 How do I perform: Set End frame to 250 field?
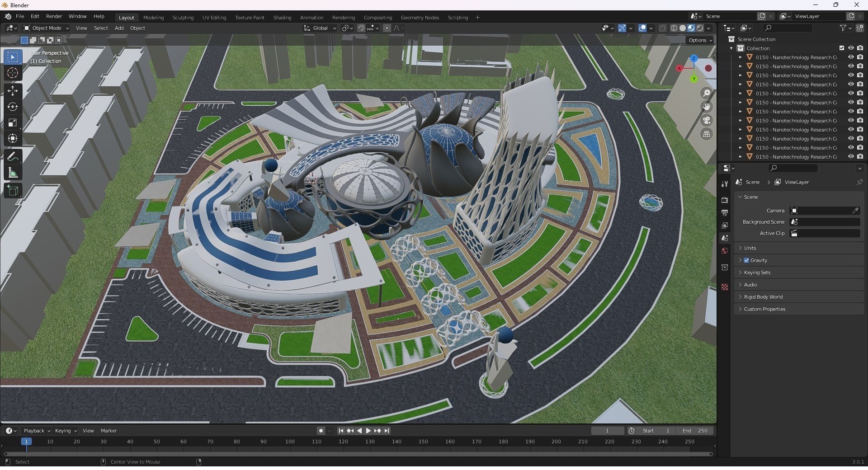pos(695,431)
